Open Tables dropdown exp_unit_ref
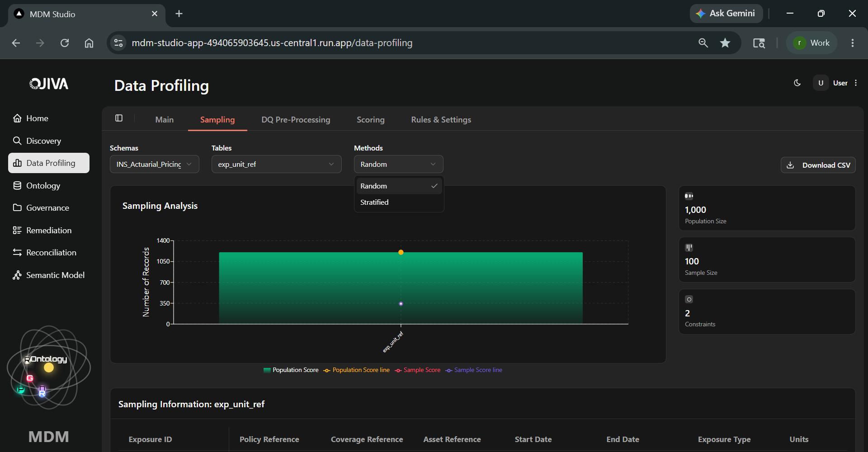This screenshot has height=452, width=868. (x=277, y=164)
